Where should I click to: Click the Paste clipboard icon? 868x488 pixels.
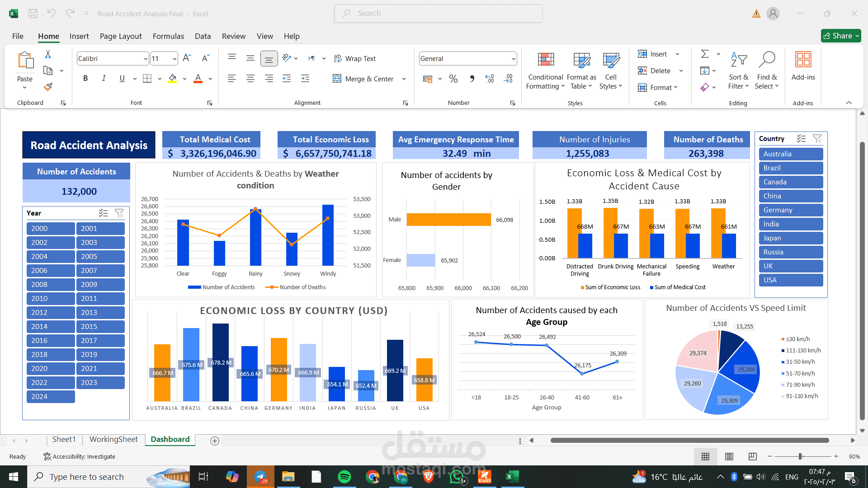tap(25, 61)
